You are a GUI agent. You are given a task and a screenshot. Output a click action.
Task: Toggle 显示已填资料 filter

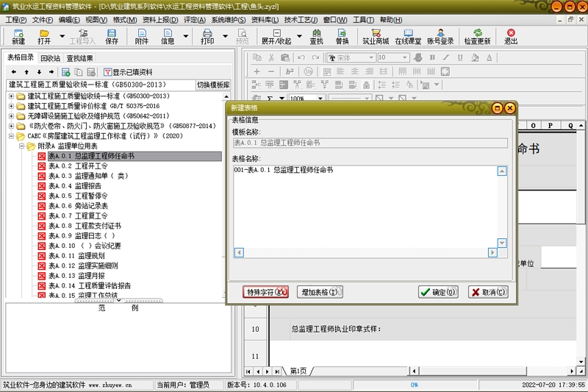128,72
